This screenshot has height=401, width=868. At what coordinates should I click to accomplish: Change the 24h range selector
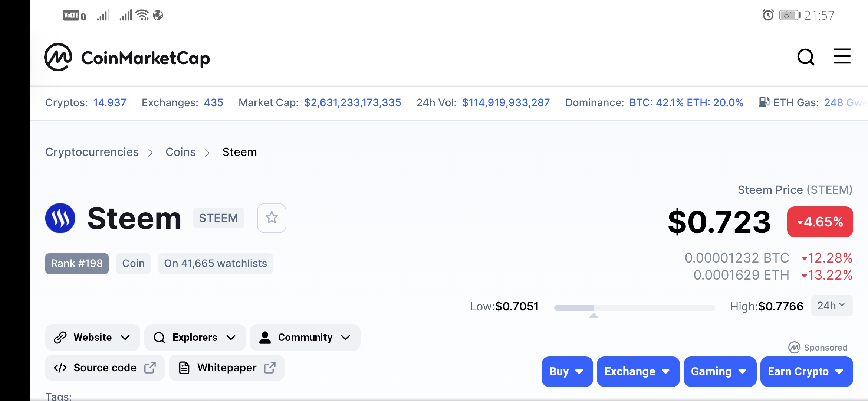[x=832, y=306]
